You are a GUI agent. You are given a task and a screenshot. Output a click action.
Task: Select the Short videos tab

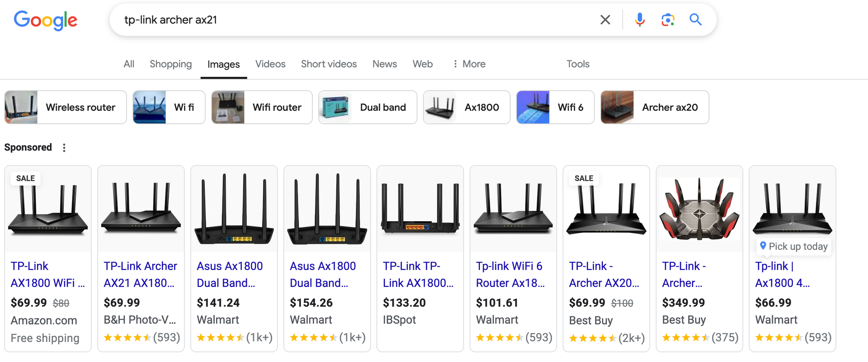tap(329, 64)
